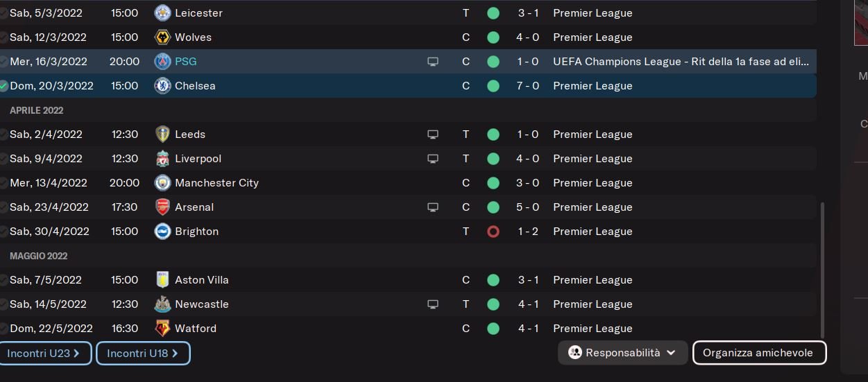Expand Incontri U18 fixtures

143,354
